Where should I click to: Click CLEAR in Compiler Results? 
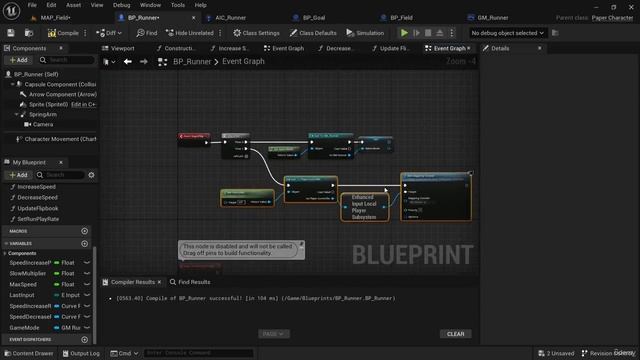click(x=456, y=334)
